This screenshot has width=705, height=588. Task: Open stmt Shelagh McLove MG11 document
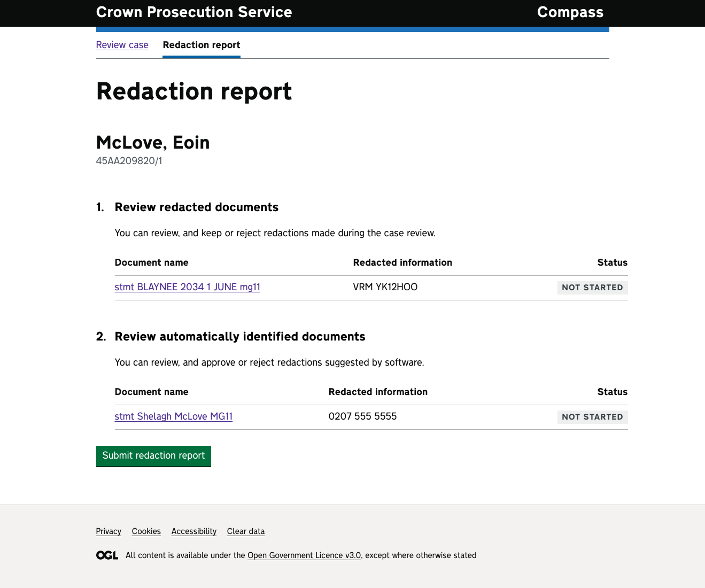173,416
